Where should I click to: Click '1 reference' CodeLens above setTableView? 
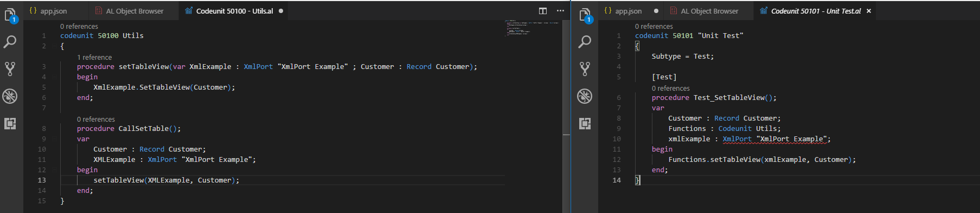click(94, 57)
